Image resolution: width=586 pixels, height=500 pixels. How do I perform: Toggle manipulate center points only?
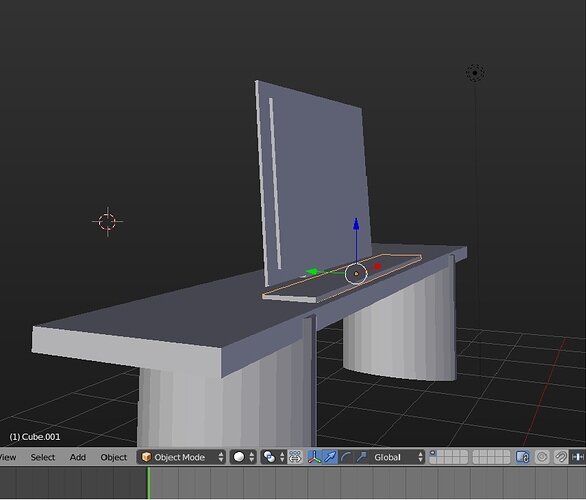point(295,457)
